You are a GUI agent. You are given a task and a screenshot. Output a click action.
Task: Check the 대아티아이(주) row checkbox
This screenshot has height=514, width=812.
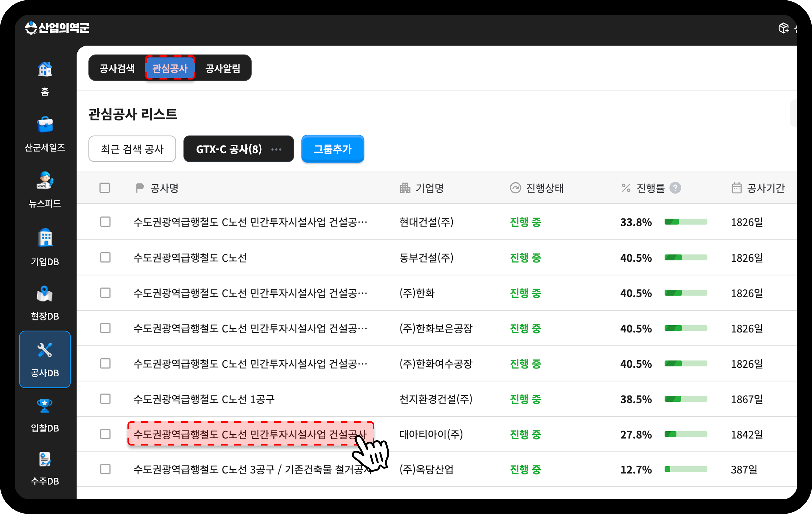(x=105, y=434)
